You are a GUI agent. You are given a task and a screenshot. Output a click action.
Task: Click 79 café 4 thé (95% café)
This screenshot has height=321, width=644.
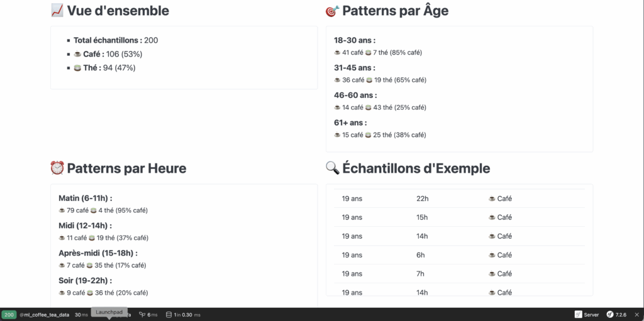(104, 210)
